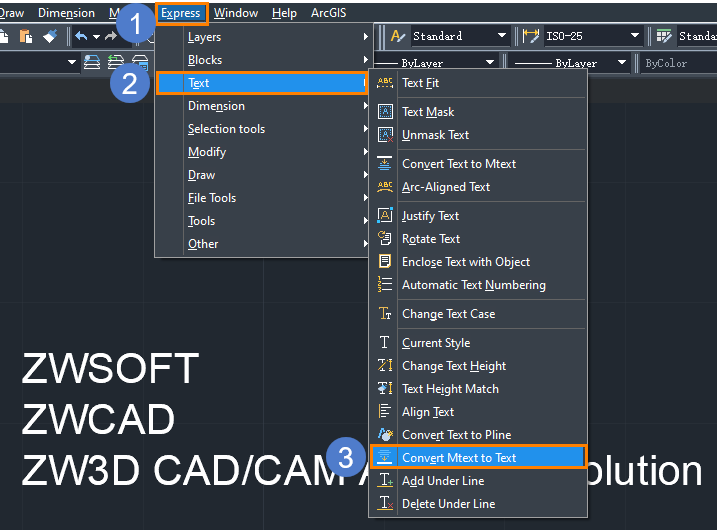717x530 pixels.
Task: Click the Align Text icon
Action: 385,411
